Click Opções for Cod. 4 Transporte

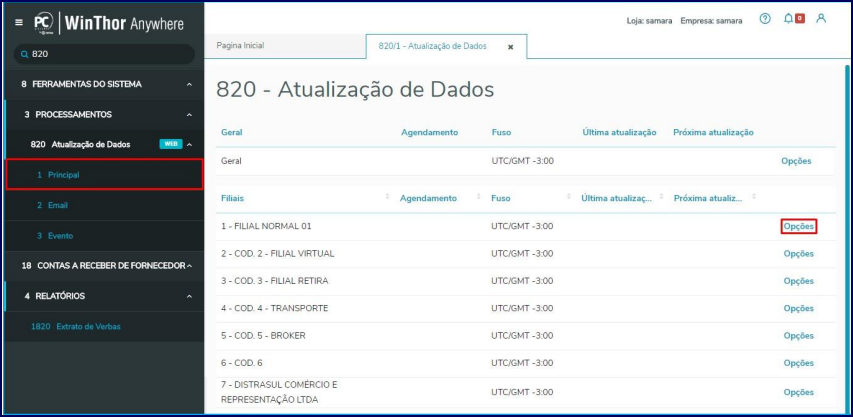tap(799, 308)
